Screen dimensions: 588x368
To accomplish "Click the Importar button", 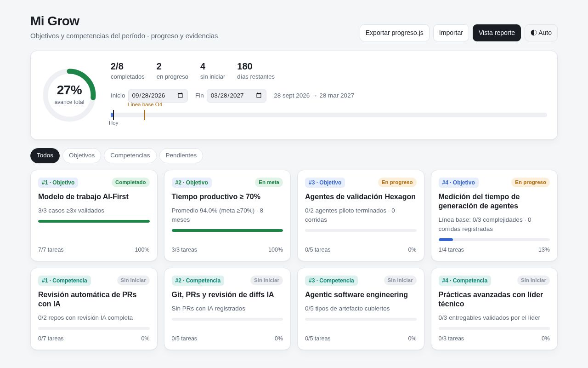I will pyautogui.click(x=451, y=33).
